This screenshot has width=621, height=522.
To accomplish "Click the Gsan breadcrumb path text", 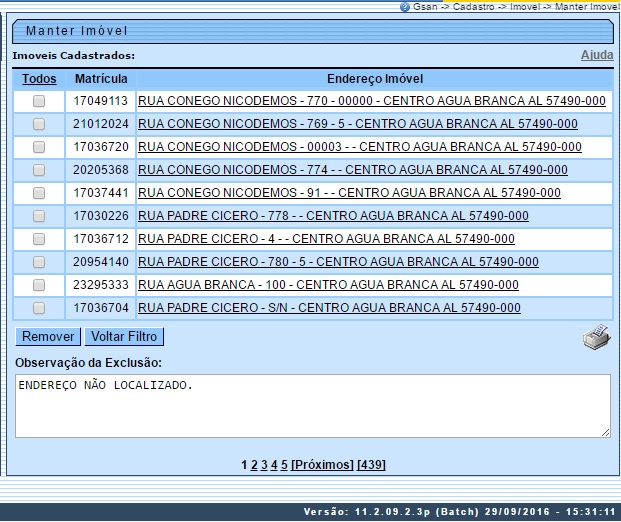I will tap(516, 7).
